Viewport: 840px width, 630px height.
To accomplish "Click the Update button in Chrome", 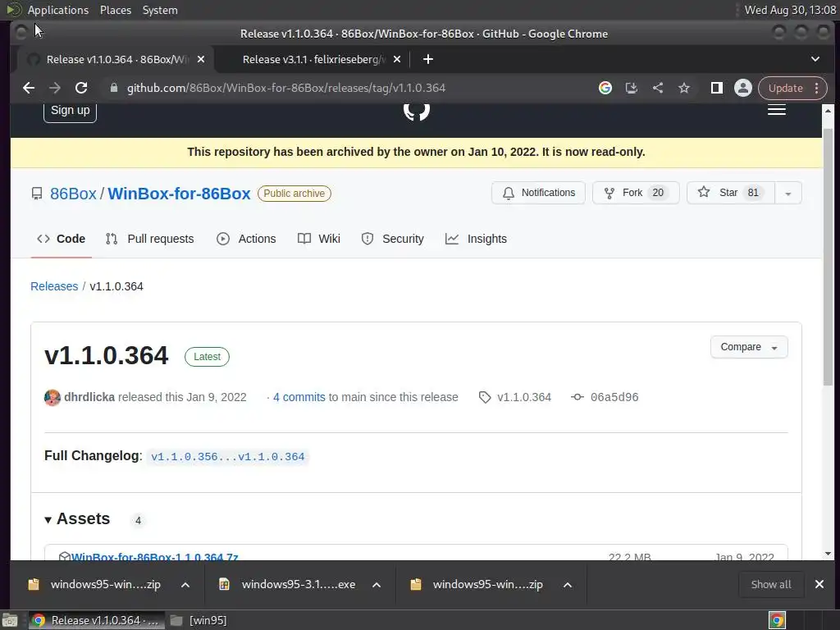I will tap(786, 88).
